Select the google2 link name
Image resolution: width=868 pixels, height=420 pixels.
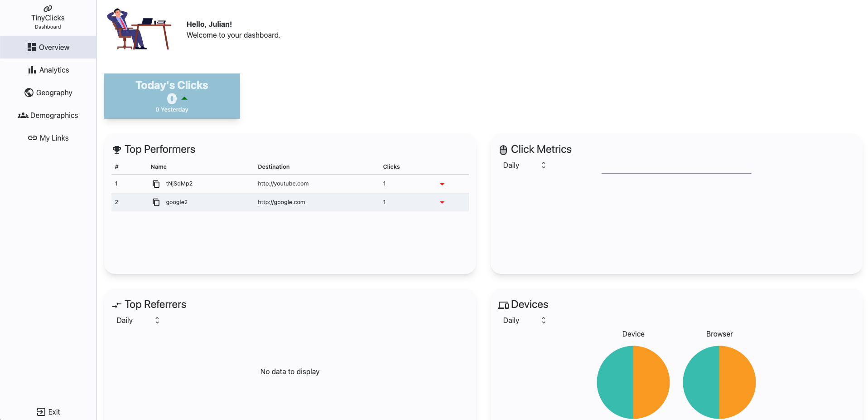(x=177, y=202)
